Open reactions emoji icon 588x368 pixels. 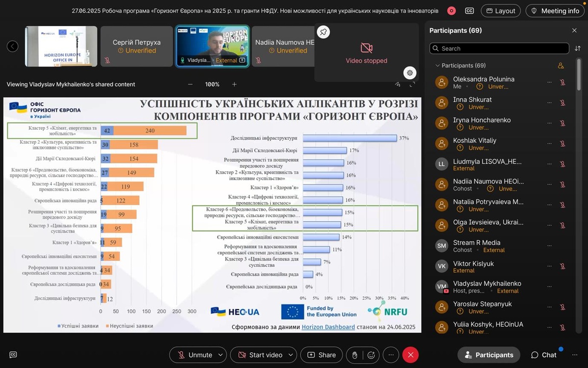tap(371, 355)
